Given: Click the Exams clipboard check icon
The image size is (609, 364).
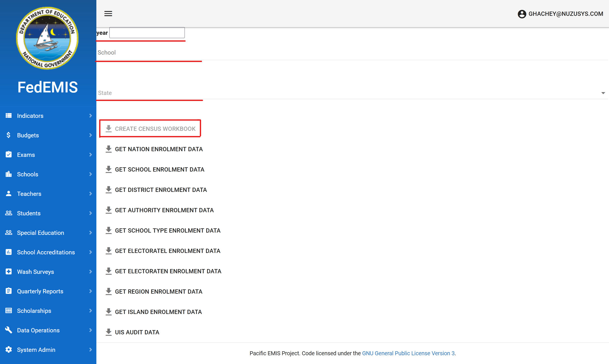Looking at the screenshot, I should tap(8, 155).
